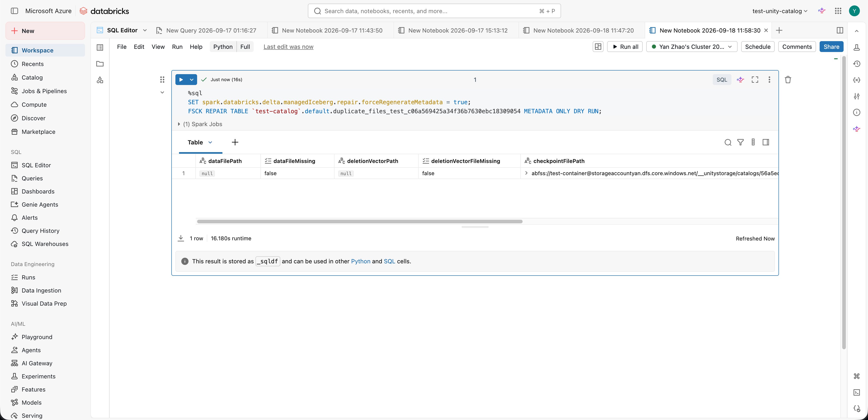Open the apps grid switcher
This screenshot has height=420, width=868.
tap(838, 11)
